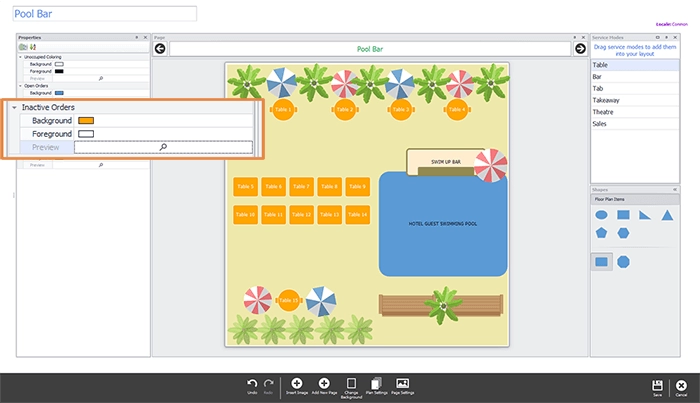Select round Table 3 on plan
This screenshot has width=700, height=403.
tap(401, 109)
